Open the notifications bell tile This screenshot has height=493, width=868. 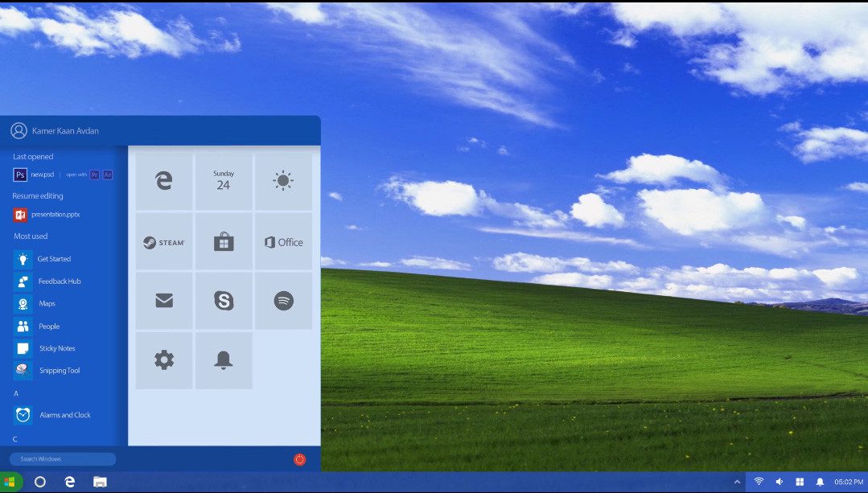224,359
